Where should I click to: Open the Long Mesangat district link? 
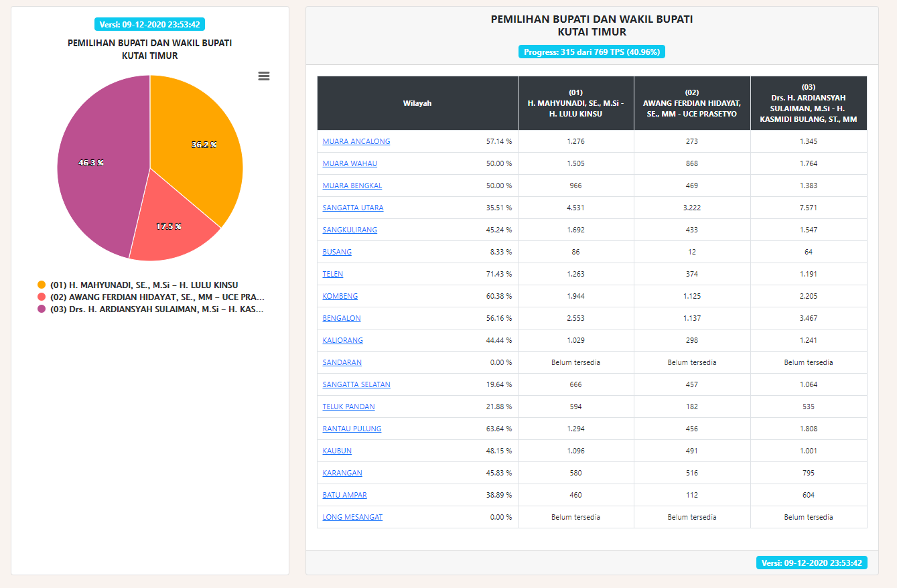[x=353, y=517]
